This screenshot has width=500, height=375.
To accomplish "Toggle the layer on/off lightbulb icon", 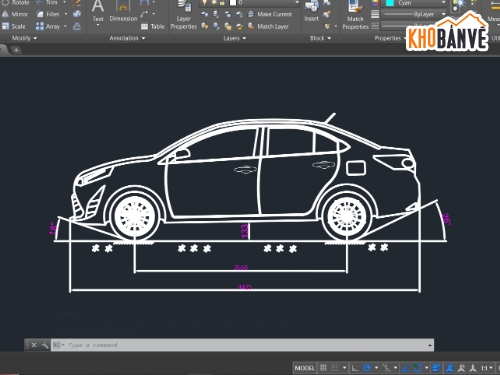I will pyautogui.click(x=204, y=3).
